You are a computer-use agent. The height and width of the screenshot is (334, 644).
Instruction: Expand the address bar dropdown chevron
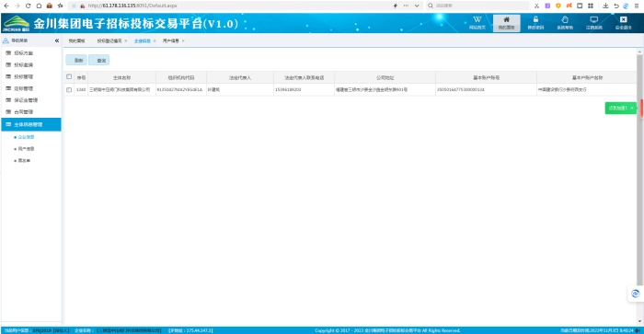pos(417,6)
